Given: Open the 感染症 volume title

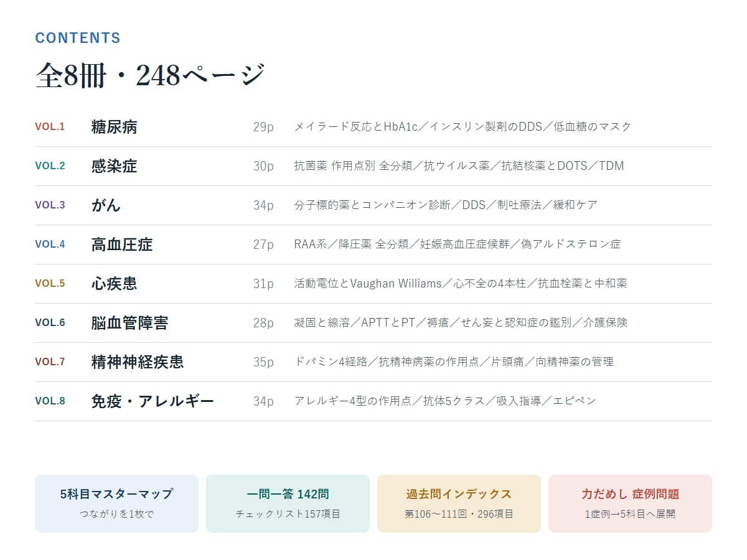Looking at the screenshot, I should (114, 166).
